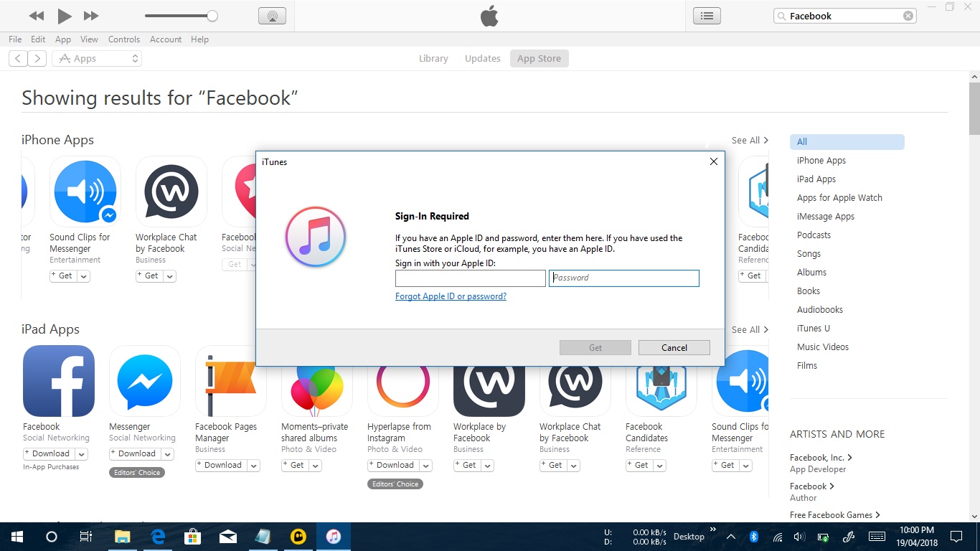The height and width of the screenshot is (551, 980).
Task: Expand dropdown arrow next to iPhone Workplace Chat Get
Action: click(170, 275)
